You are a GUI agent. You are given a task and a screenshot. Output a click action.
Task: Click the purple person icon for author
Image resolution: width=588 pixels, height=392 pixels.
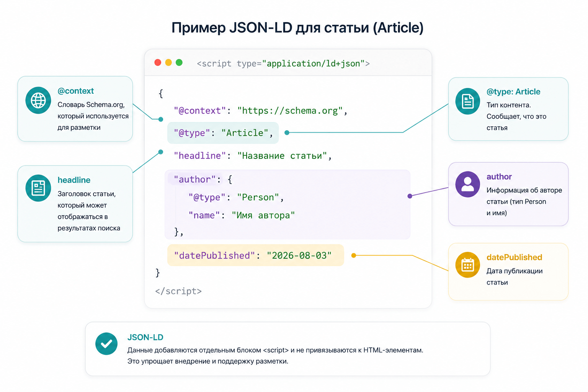(468, 184)
